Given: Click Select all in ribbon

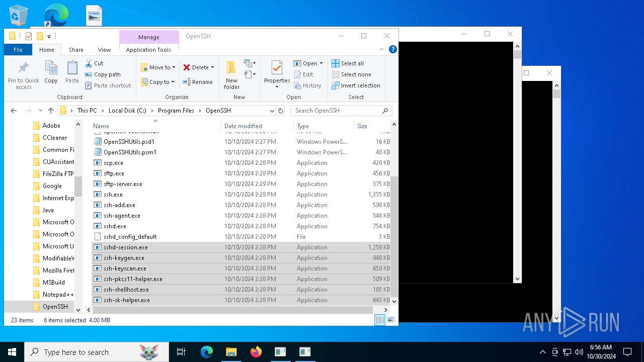Looking at the screenshot, I should click(348, 63).
